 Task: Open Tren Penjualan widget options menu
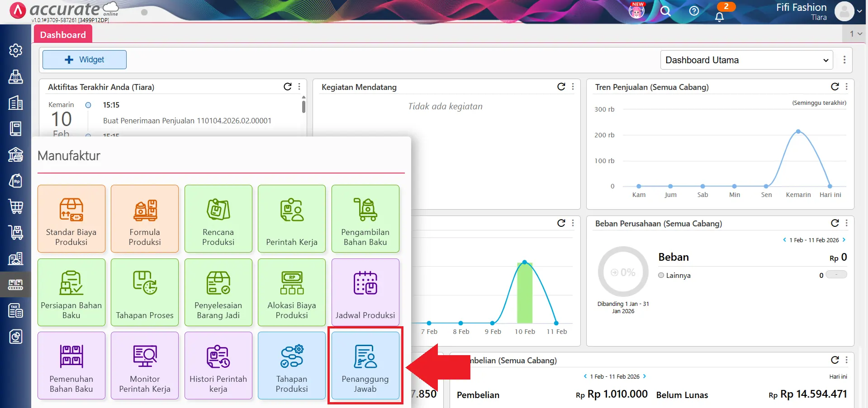(x=846, y=87)
